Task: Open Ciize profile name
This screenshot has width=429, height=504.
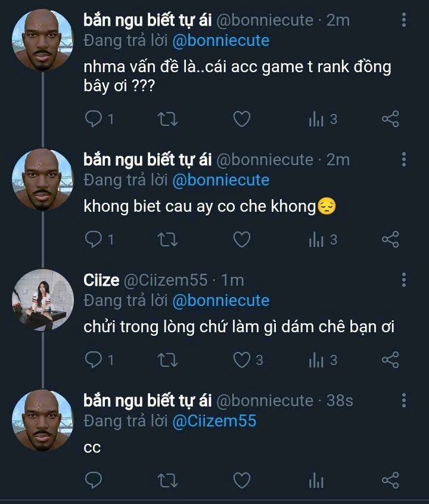Action: [x=101, y=280]
